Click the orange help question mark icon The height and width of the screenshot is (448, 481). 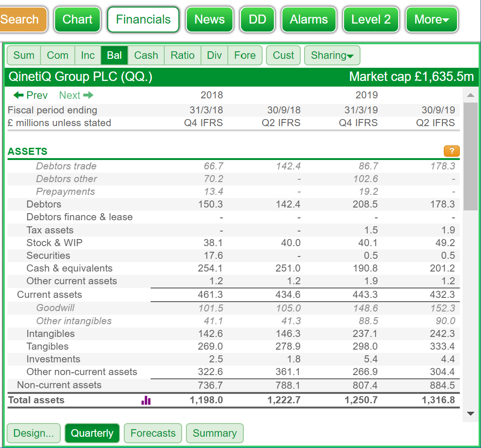click(451, 151)
